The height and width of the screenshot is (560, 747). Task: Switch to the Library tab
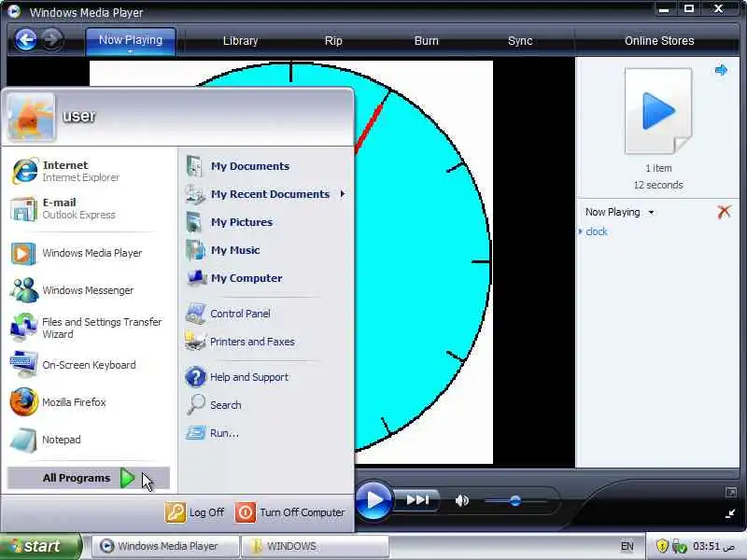[x=241, y=41]
